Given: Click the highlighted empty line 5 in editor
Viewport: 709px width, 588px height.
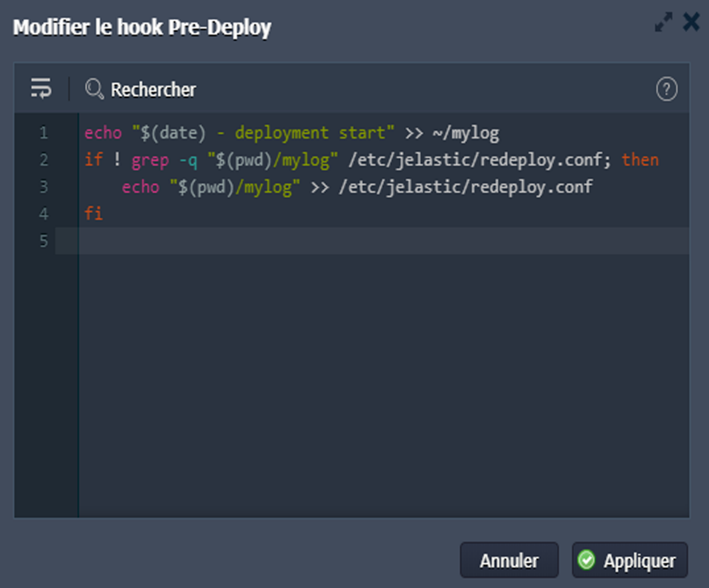Looking at the screenshot, I should (x=372, y=241).
